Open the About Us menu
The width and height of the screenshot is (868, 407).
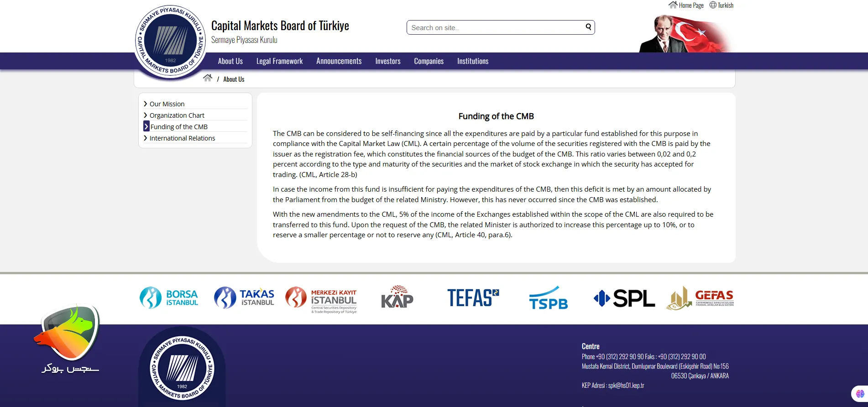(230, 61)
